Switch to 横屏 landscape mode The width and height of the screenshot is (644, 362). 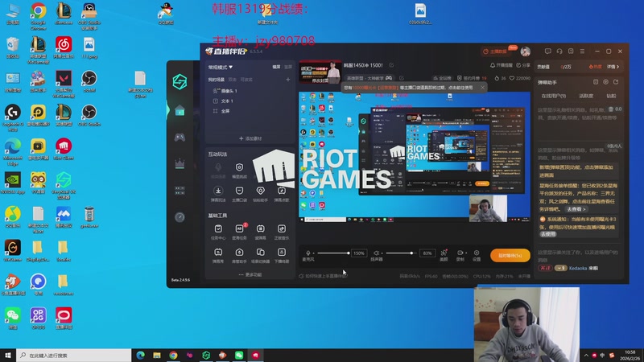[x=276, y=67]
